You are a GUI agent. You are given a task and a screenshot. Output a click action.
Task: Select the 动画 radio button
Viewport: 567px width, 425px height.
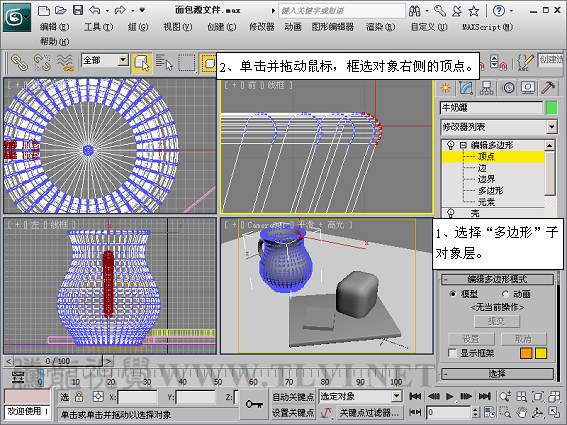click(x=505, y=294)
